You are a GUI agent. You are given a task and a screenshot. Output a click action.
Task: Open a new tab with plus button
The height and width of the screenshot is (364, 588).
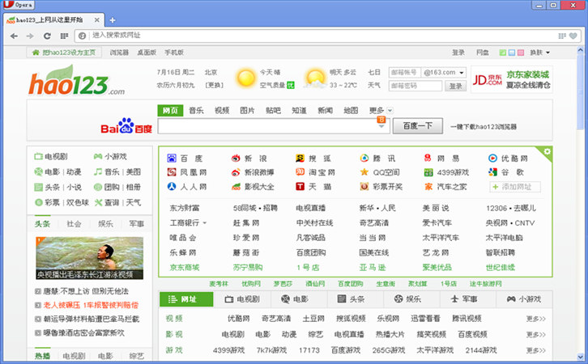pyautogui.click(x=113, y=19)
